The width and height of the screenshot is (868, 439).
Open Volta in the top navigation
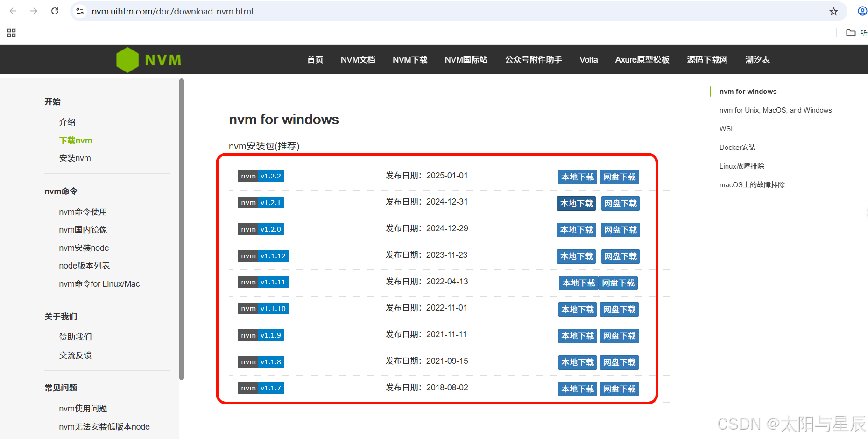point(589,60)
